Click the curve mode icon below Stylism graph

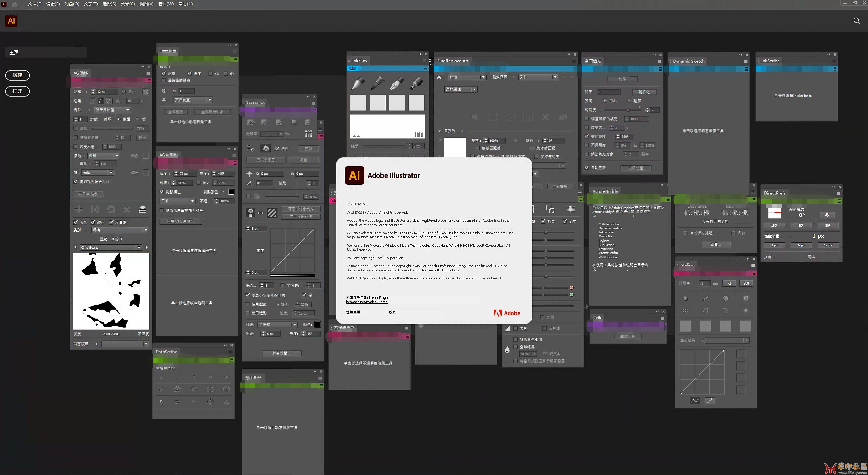coord(694,401)
